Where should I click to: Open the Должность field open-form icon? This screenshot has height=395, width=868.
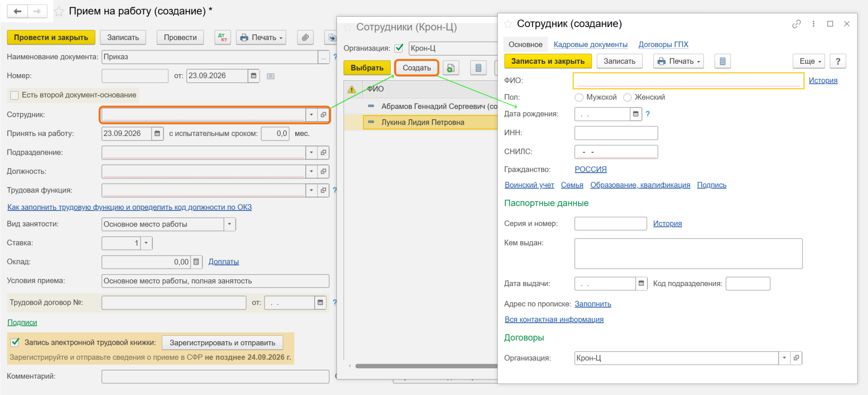(323, 172)
